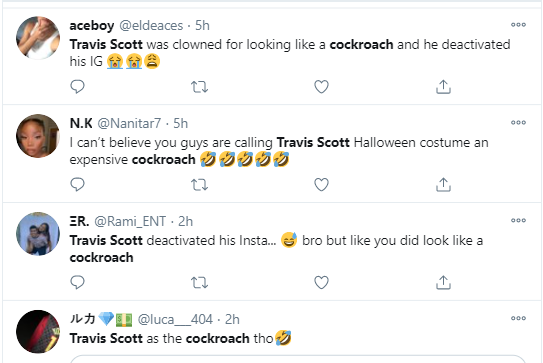Screen dimensions: 543x363
Task: View N.K's profile picture
Action: click(x=38, y=136)
